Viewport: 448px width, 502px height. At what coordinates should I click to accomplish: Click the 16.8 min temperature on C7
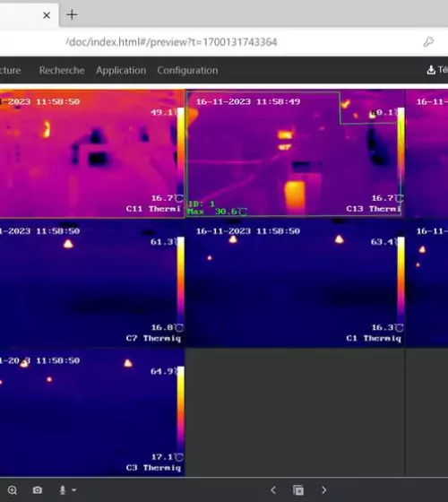167,327
